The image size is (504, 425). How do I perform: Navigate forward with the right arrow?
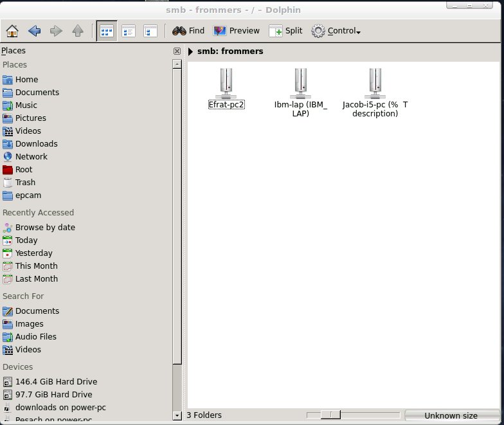coord(56,31)
